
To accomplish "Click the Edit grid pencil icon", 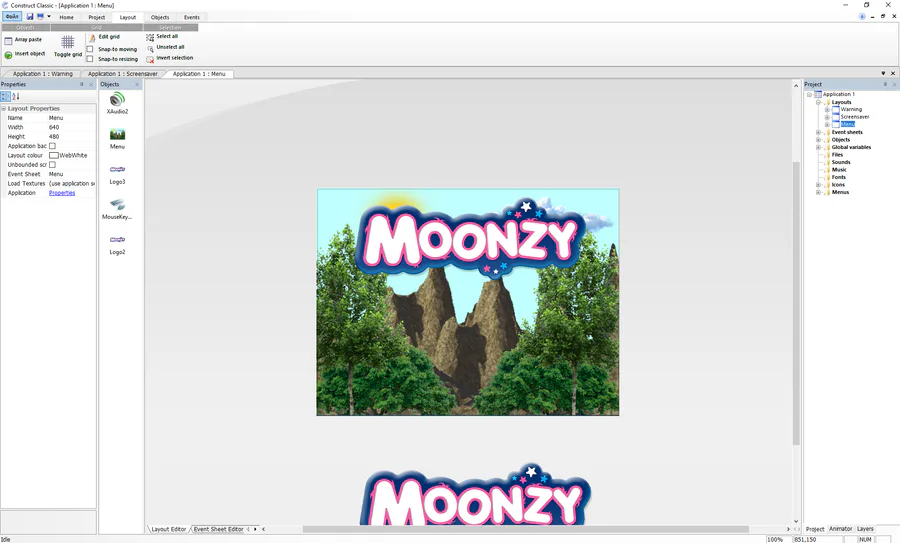I will coord(92,38).
